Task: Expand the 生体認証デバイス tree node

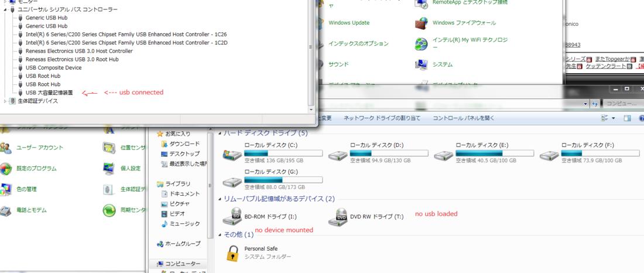Action: coord(6,101)
